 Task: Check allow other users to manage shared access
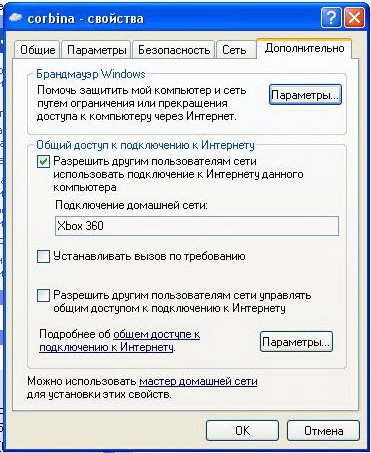coord(43,296)
